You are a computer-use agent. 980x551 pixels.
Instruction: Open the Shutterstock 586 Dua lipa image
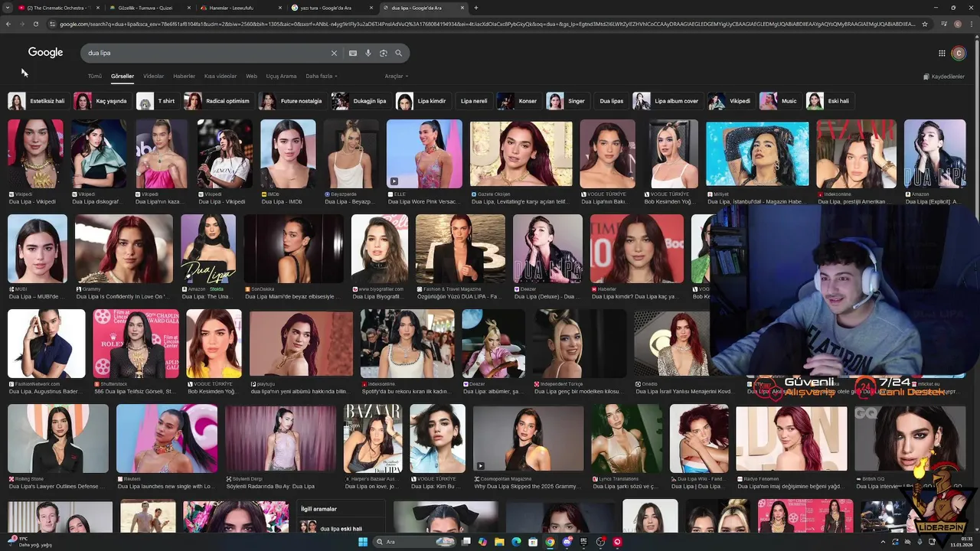click(136, 344)
